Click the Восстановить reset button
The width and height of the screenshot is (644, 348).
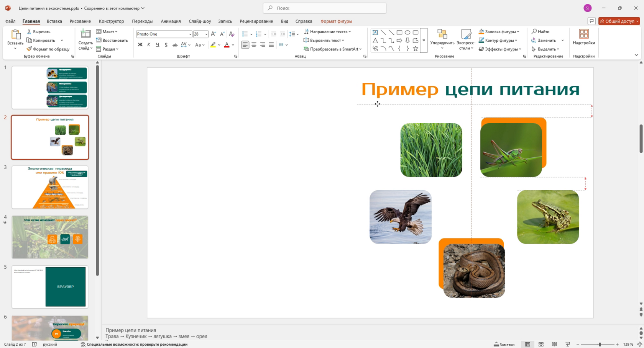click(x=112, y=40)
